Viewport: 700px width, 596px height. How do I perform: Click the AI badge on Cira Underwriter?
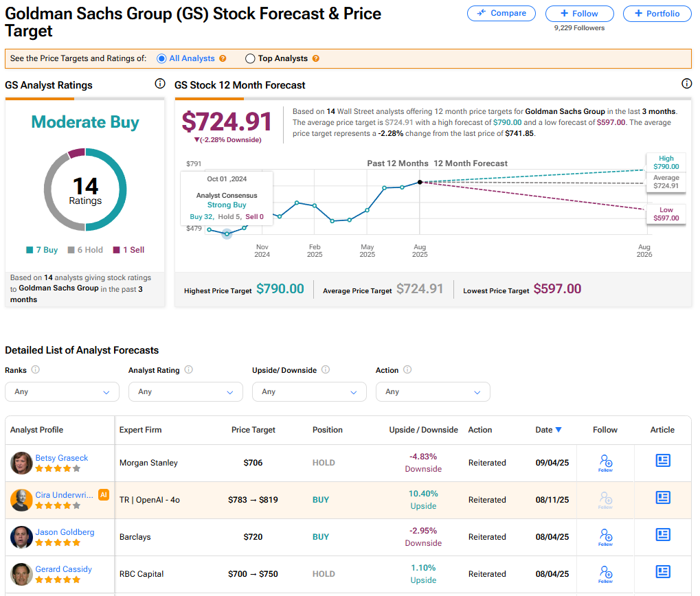tap(104, 494)
